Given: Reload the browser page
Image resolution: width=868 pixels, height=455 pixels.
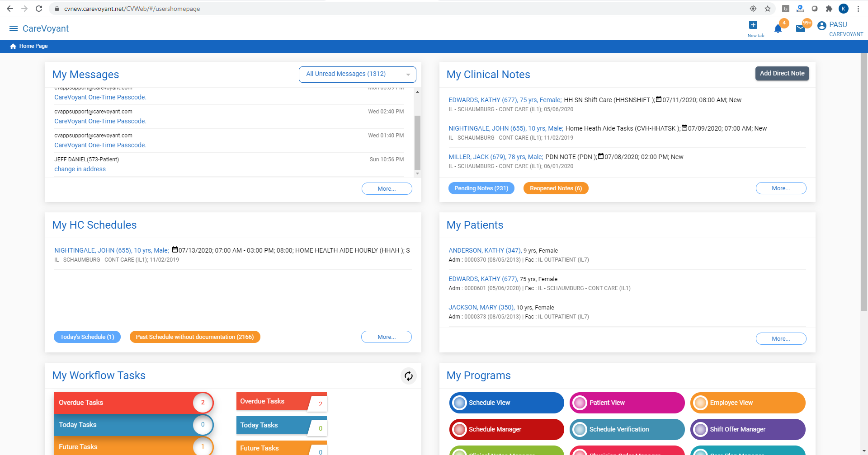Looking at the screenshot, I should coord(39,9).
